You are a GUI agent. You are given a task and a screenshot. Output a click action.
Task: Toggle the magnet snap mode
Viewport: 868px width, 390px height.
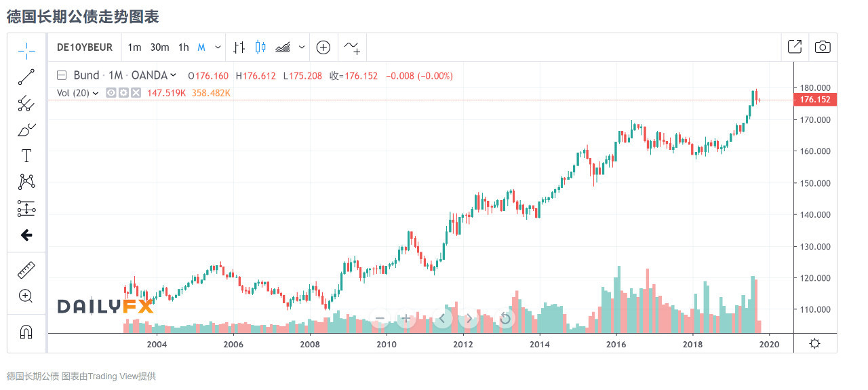pyautogui.click(x=26, y=332)
